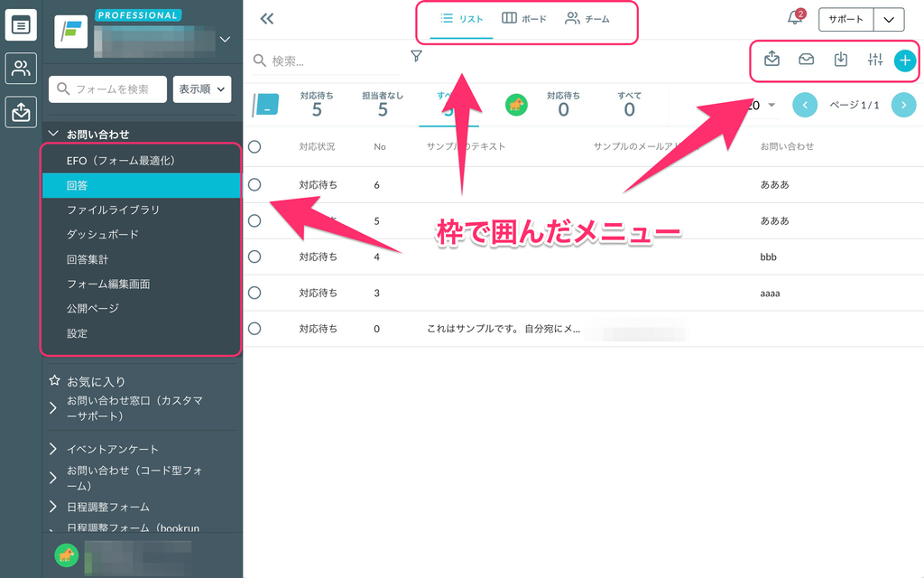This screenshot has width=924, height=578.
Task: Select row No 3 checkbox
Action: (x=254, y=293)
